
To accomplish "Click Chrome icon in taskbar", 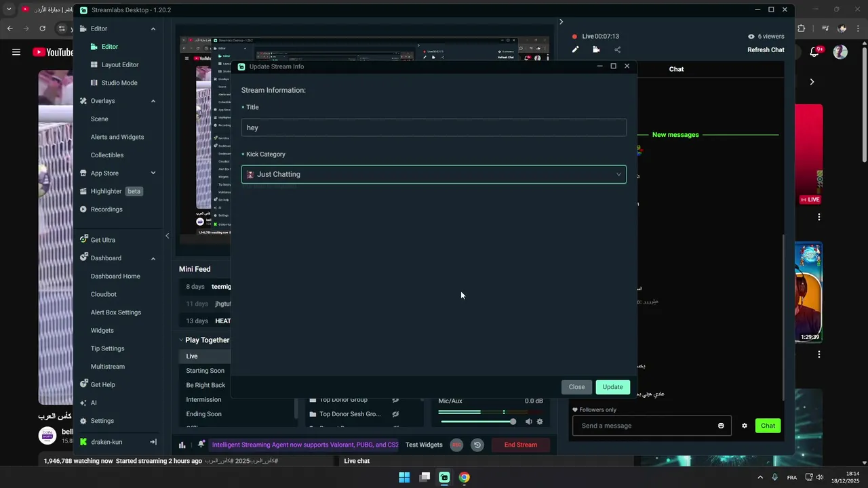I will pos(464,477).
